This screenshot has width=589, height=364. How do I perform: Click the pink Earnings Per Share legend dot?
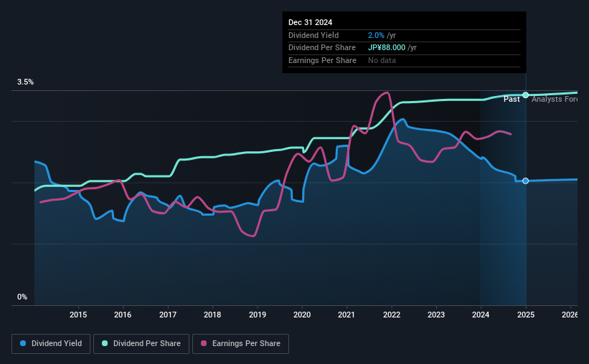click(x=204, y=343)
